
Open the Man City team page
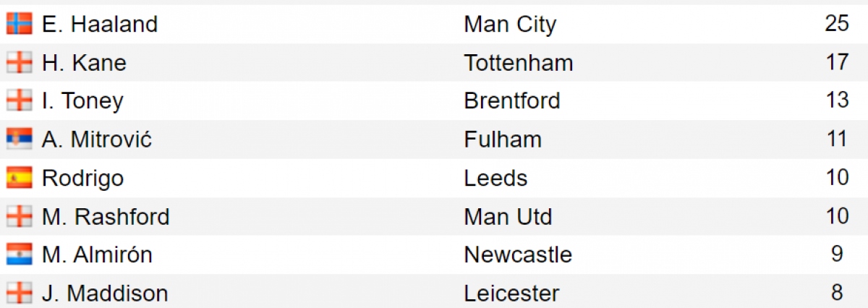[510, 25]
